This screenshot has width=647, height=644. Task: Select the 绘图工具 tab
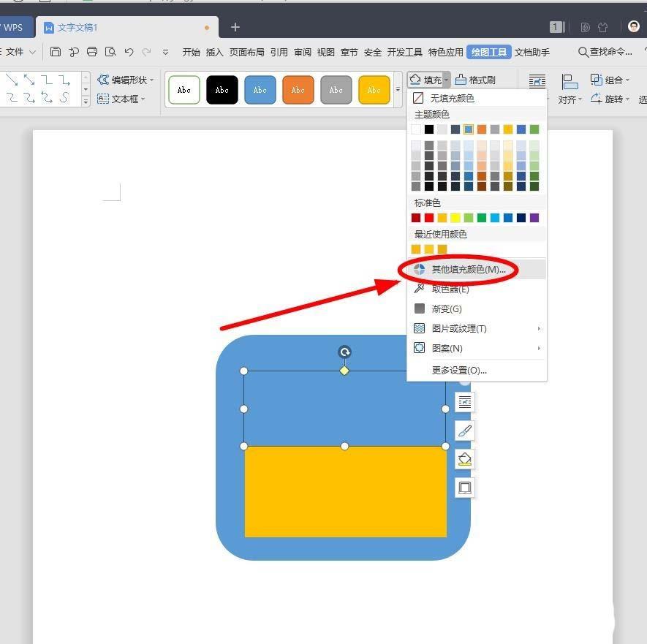point(489,52)
